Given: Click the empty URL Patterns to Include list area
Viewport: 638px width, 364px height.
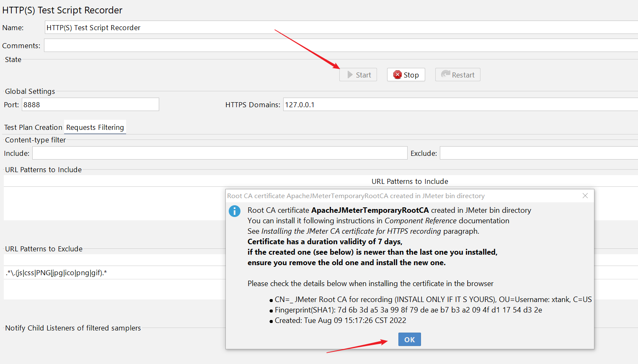Looking at the screenshot, I should coord(113,203).
